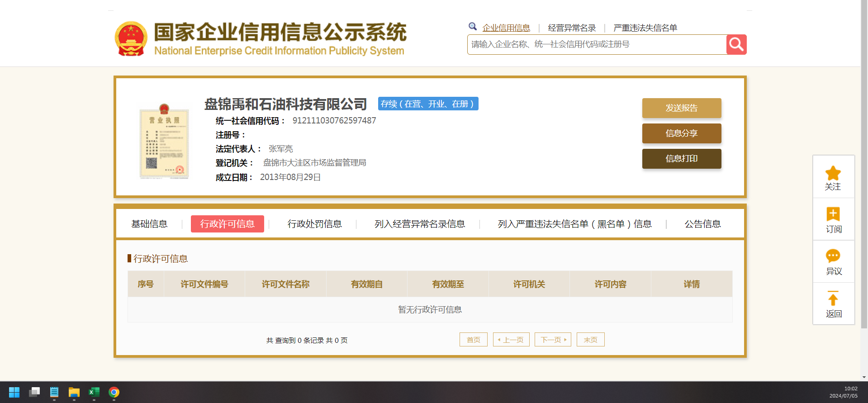Screen dimensions: 868x403
Task: Click the 暂无行政许可信息 empty table message
Action: pyautogui.click(x=430, y=310)
